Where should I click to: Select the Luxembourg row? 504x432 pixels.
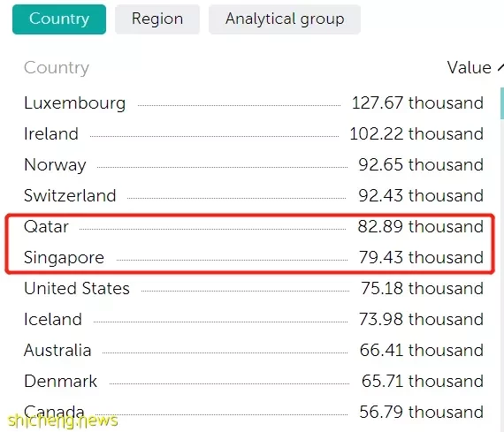[x=254, y=103]
